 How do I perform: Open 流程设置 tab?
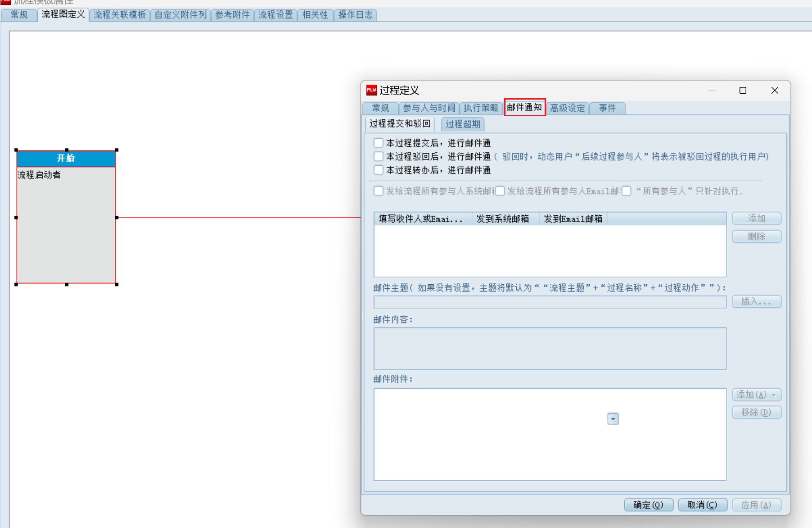275,15
